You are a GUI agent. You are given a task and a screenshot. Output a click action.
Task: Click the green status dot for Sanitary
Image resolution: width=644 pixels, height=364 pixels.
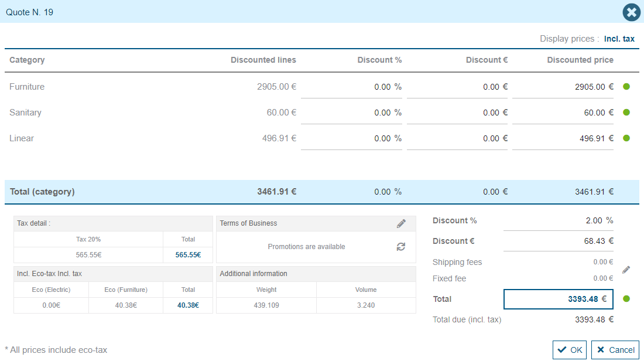click(626, 113)
